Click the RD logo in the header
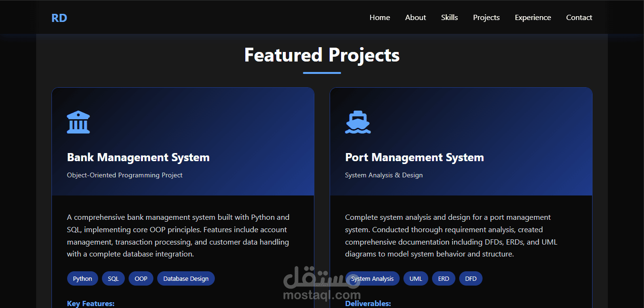 click(59, 18)
